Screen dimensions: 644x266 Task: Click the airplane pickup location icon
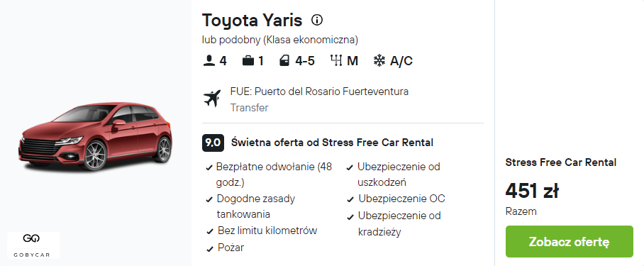[x=212, y=99]
